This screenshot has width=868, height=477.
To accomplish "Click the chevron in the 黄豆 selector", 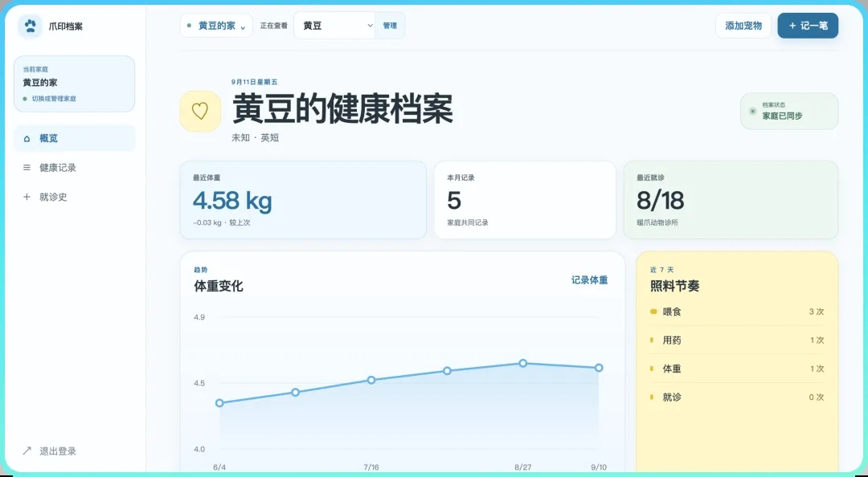I will click(x=371, y=26).
